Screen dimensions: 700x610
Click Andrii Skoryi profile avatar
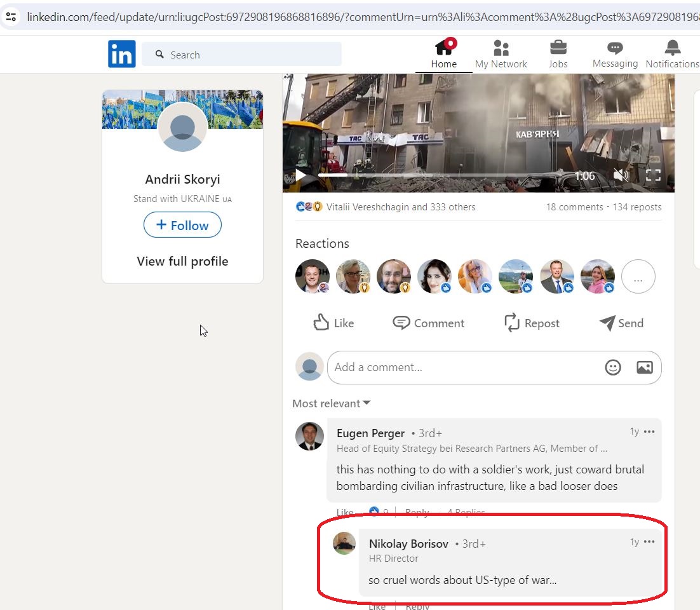tap(182, 127)
